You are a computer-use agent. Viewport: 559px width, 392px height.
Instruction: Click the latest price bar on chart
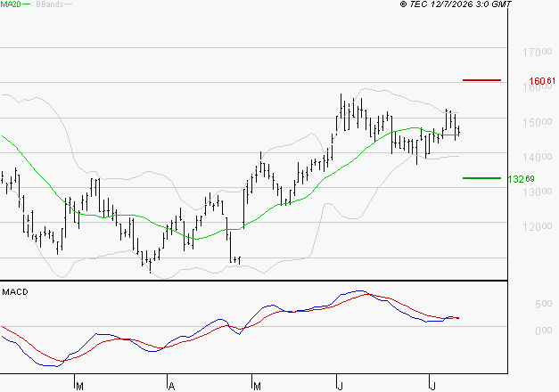tap(459, 131)
